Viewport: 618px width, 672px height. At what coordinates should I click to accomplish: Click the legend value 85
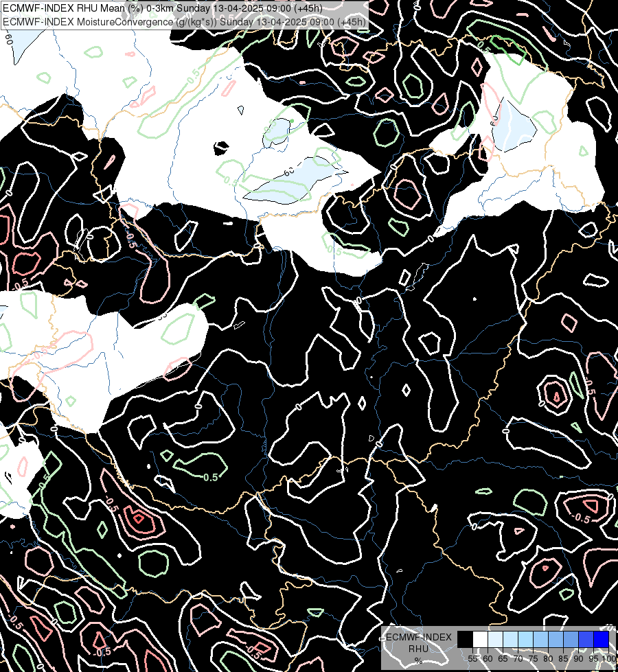[x=563, y=659]
